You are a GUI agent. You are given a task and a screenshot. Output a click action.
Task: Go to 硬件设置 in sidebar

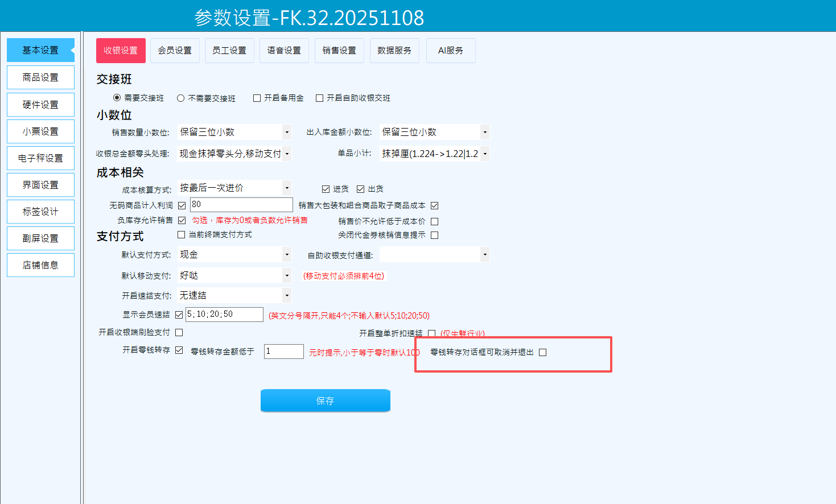pyautogui.click(x=40, y=105)
